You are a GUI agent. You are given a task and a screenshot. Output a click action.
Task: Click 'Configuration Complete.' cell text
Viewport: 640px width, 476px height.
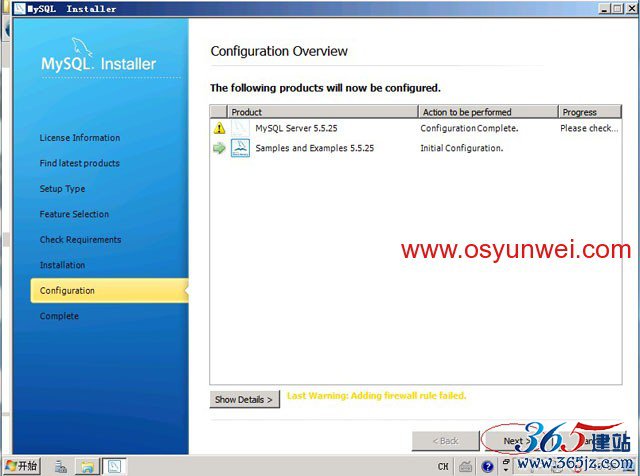[x=469, y=128]
